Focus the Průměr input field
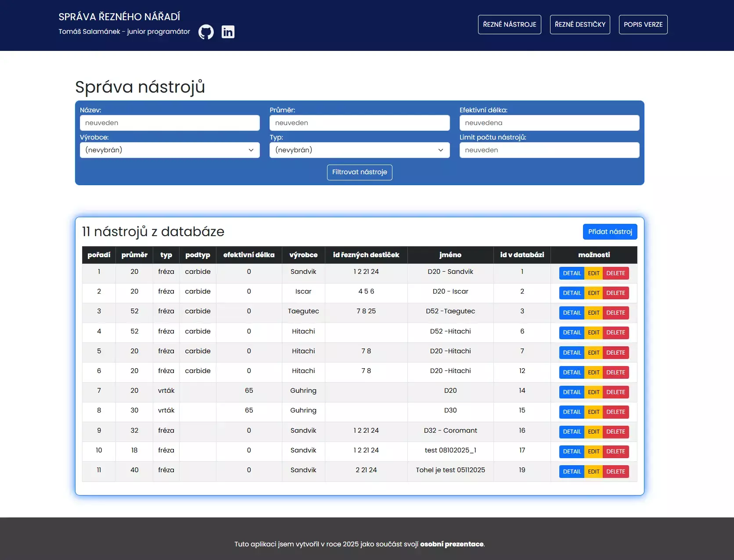734x560 pixels. 360,123
